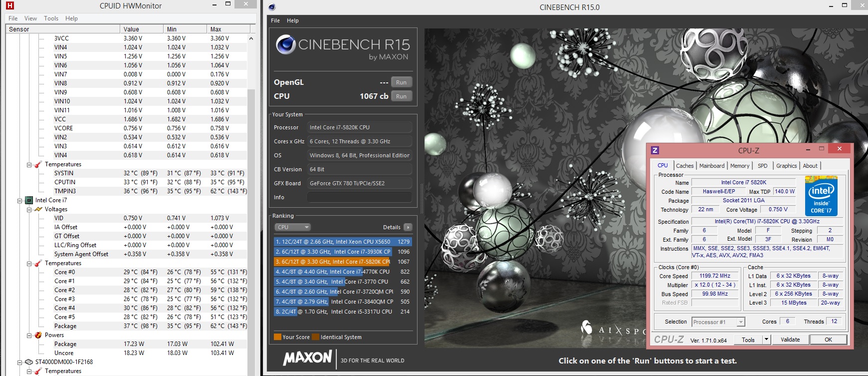868x376 pixels.
Task: Collapse the Intel Core i7 tree node
Action: point(20,200)
